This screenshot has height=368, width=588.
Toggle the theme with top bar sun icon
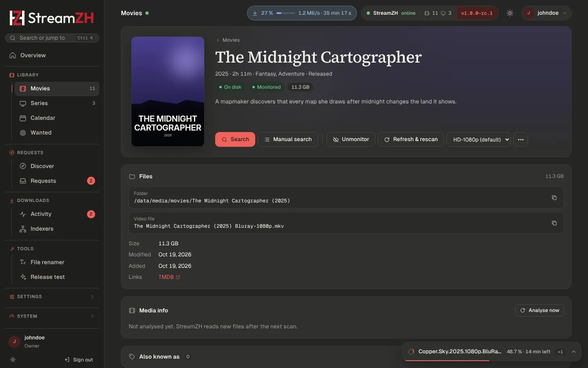tap(510, 13)
